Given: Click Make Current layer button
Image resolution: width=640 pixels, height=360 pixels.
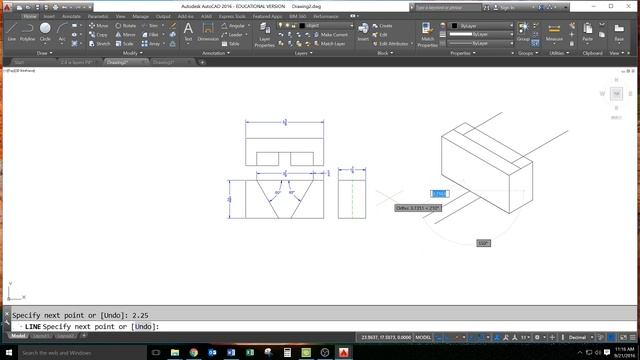Looking at the screenshot, I should [x=331, y=35].
